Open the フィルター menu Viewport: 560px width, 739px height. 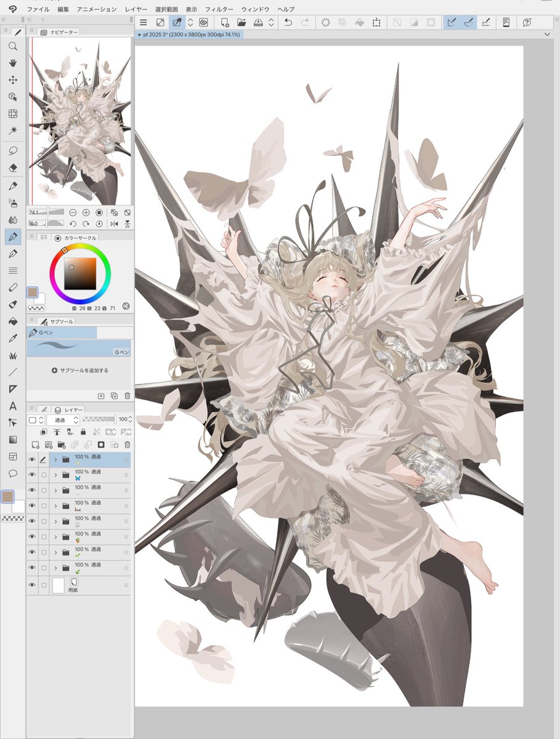click(219, 9)
